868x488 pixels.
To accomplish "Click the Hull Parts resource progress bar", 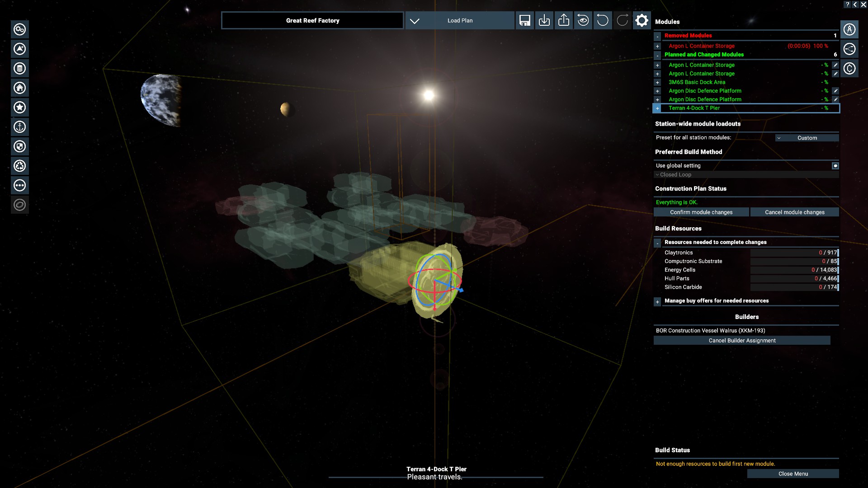I will click(x=794, y=278).
